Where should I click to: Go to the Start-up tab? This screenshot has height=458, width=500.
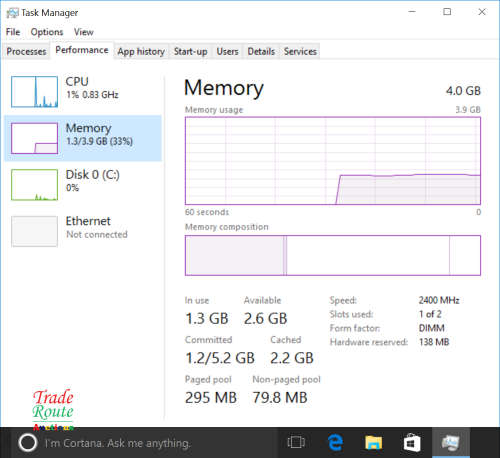tap(191, 51)
